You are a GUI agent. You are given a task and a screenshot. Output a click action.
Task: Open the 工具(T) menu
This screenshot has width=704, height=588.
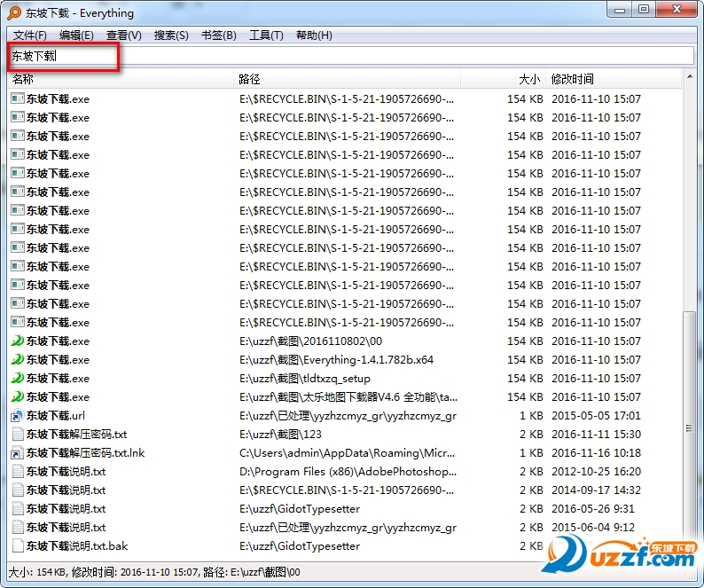tap(266, 35)
